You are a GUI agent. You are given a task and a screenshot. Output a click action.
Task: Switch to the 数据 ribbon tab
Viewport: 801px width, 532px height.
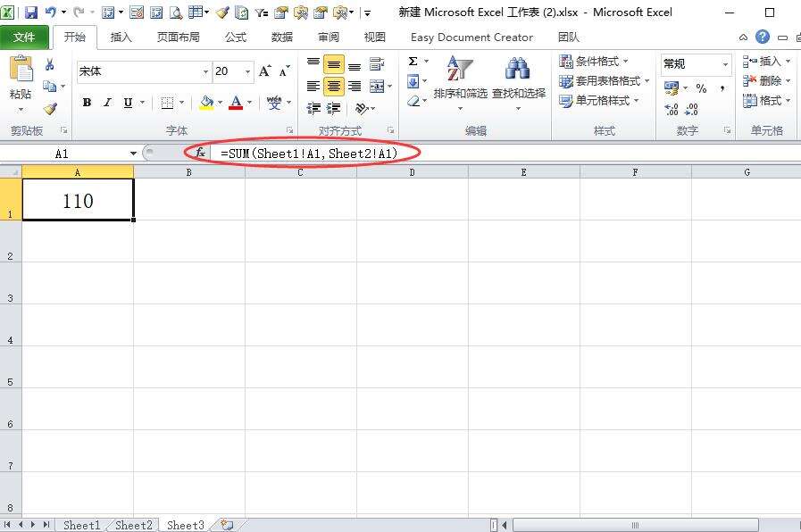282,37
